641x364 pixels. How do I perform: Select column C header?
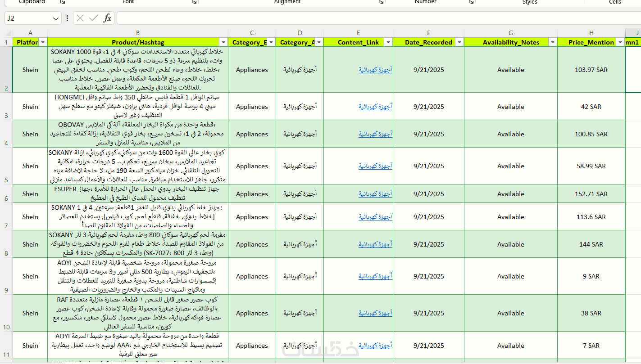[252, 33]
